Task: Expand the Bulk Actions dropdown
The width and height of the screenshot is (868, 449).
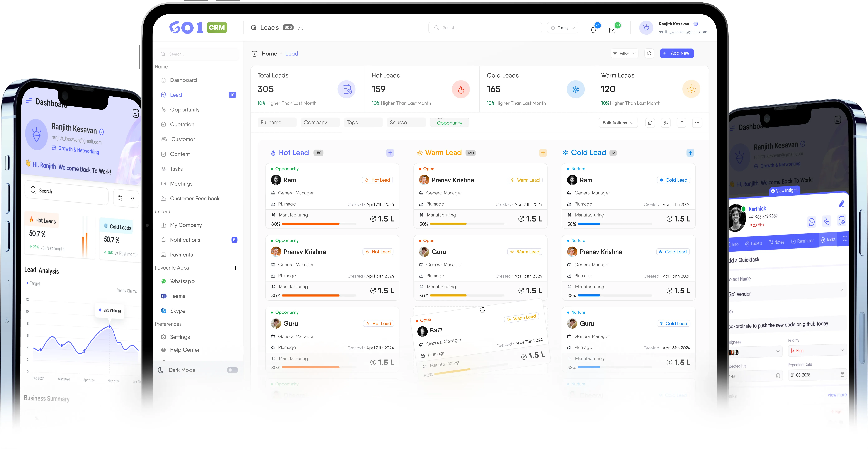Action: point(618,123)
